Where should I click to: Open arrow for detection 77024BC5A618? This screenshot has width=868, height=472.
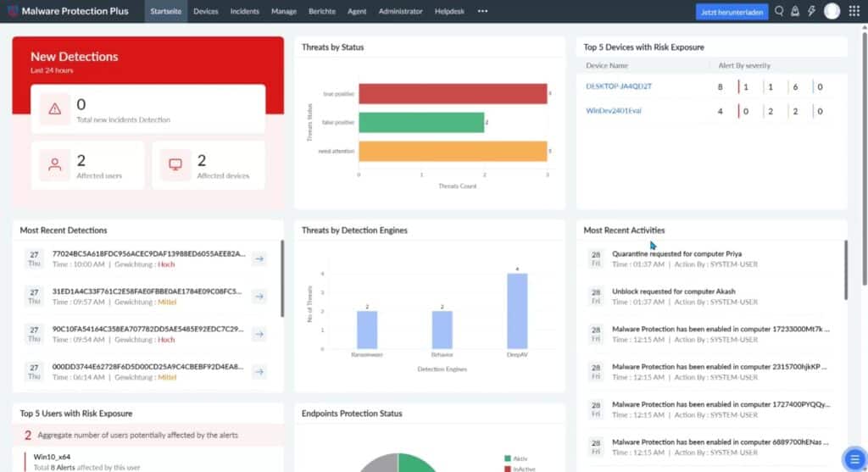point(259,258)
